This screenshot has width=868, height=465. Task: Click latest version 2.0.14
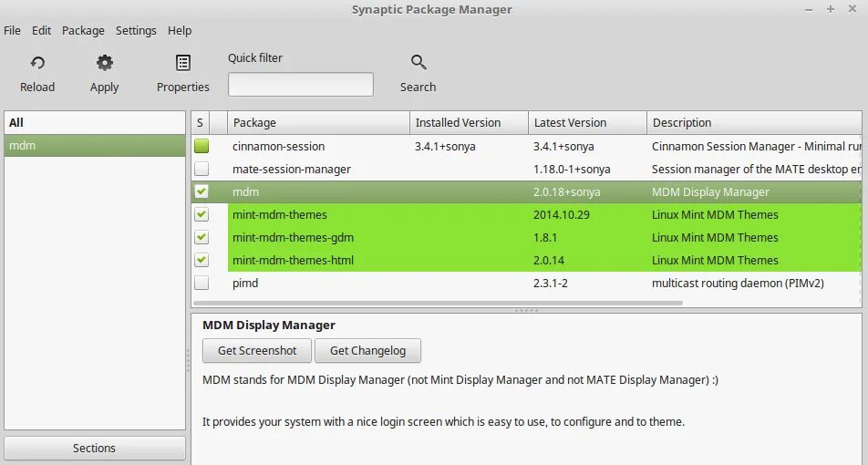pyautogui.click(x=549, y=260)
